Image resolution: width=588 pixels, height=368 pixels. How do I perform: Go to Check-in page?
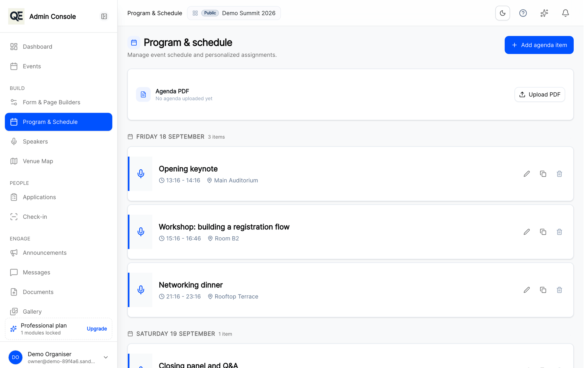coord(59,216)
